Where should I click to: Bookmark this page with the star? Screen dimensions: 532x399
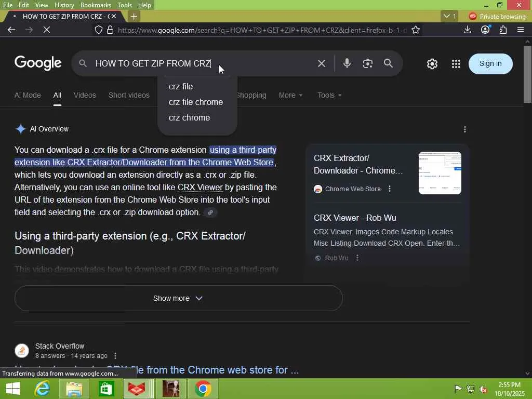click(416, 30)
